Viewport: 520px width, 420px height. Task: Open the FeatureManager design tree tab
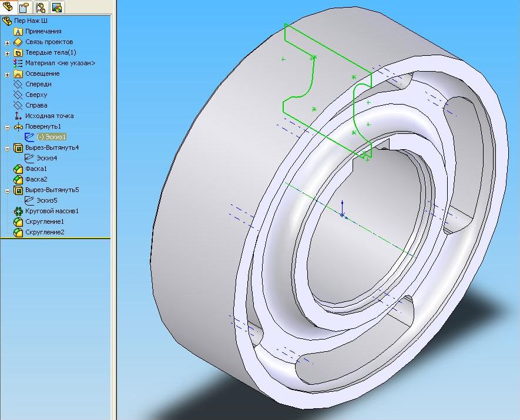(x=7, y=6)
